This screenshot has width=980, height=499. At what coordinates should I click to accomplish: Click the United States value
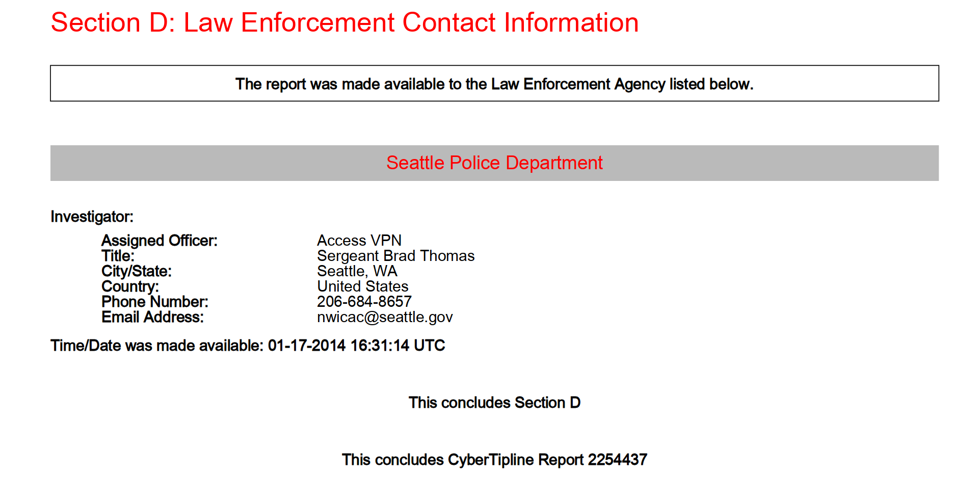(362, 286)
